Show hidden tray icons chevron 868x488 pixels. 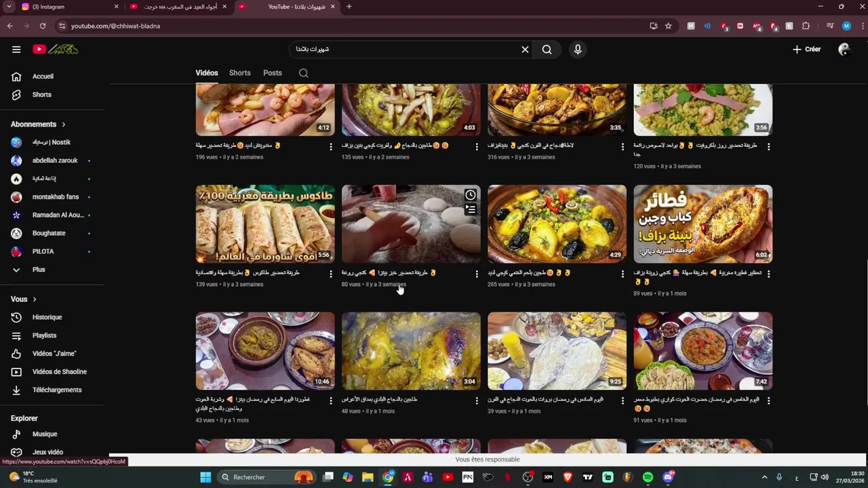764,477
